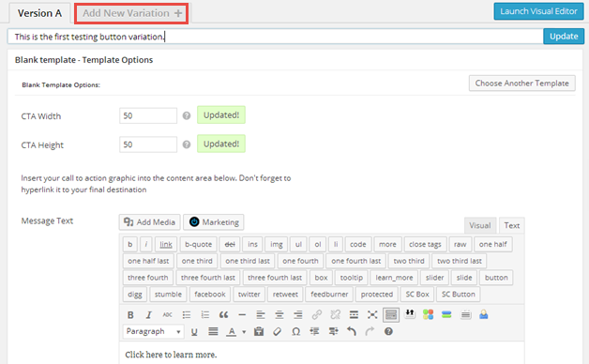This screenshot has height=364, width=589.
Task: Insert special character with omega icon
Action: tap(296, 332)
